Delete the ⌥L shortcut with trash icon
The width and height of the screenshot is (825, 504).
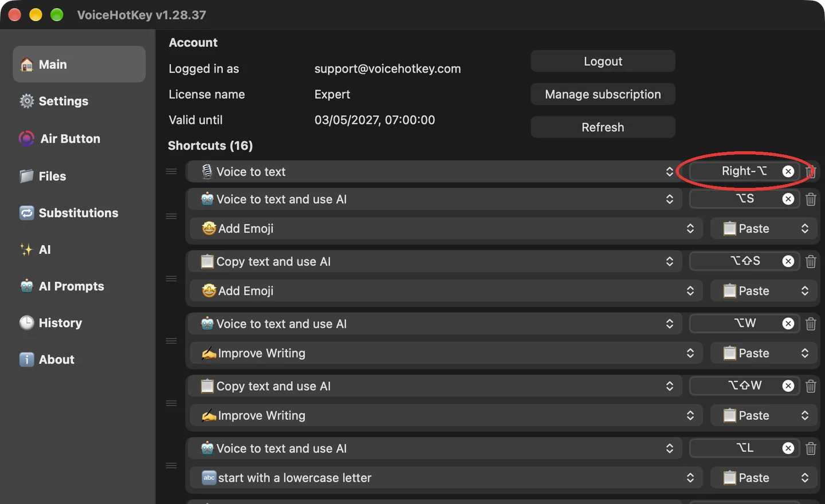point(811,448)
